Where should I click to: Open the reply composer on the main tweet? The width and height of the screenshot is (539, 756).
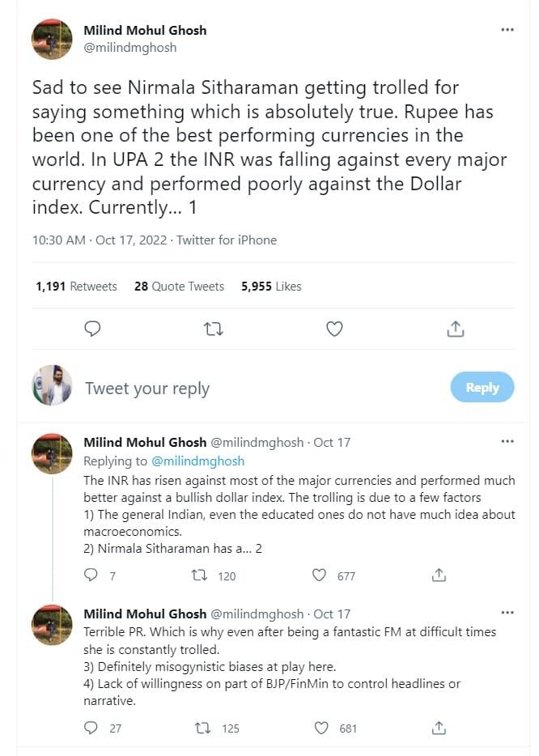point(92,329)
